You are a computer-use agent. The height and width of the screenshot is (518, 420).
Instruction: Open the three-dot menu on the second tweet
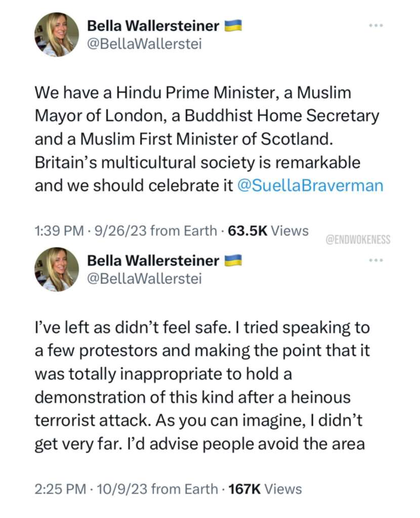(376, 260)
